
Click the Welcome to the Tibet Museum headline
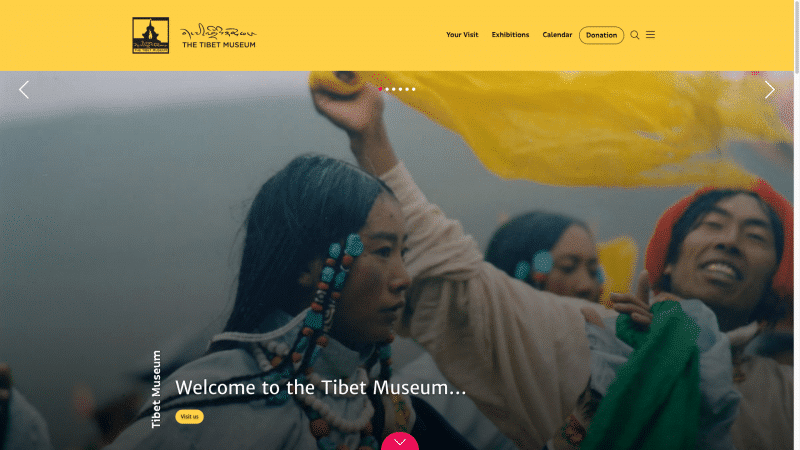tap(321, 388)
